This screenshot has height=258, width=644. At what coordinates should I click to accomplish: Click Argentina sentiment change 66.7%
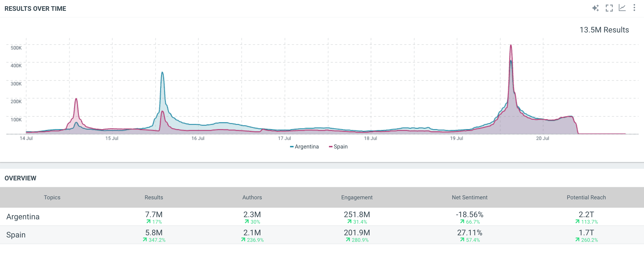470,222
